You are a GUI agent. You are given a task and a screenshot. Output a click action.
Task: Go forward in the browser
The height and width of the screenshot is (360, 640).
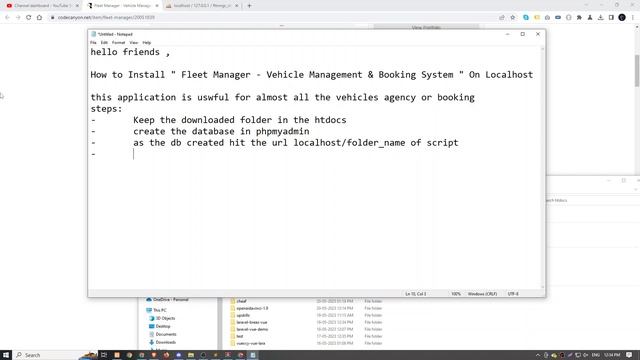pos(18,18)
